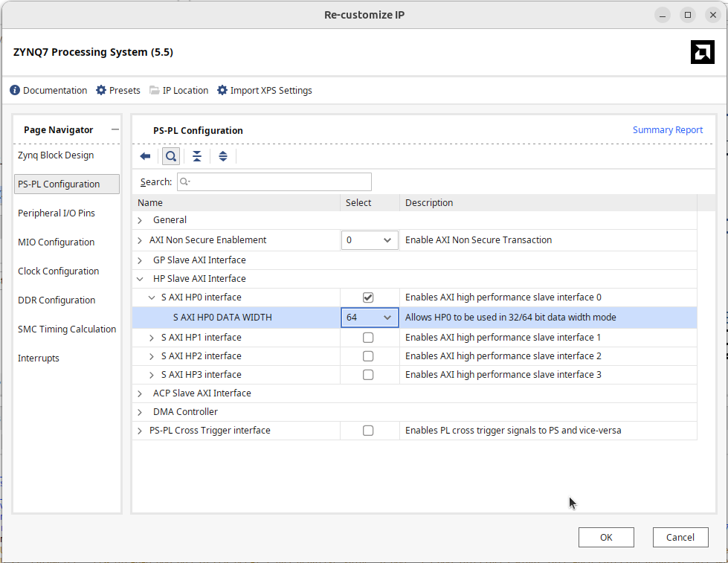
Task: Click the IP Location folder icon
Action: [154, 90]
